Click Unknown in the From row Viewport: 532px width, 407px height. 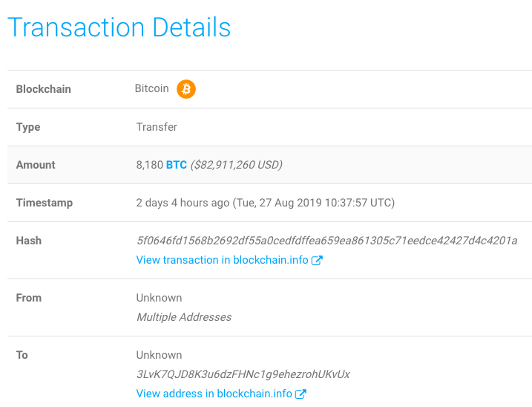click(x=159, y=298)
